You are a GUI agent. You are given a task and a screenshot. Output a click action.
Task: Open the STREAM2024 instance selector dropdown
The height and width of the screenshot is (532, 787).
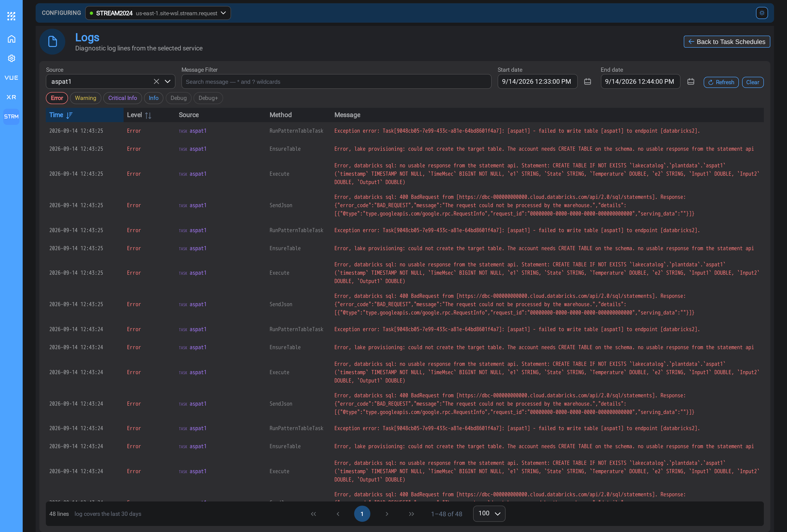point(158,13)
